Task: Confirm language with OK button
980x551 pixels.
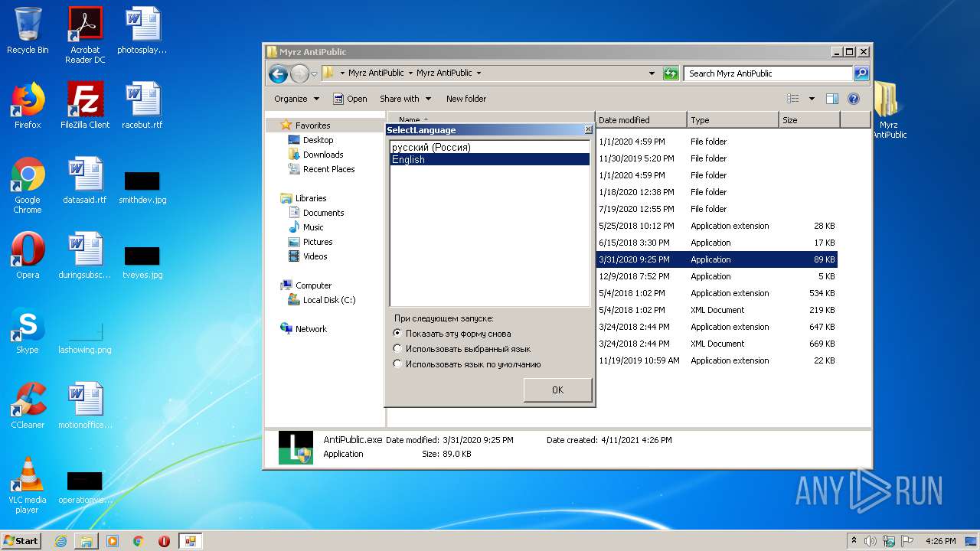Action: pyautogui.click(x=557, y=390)
